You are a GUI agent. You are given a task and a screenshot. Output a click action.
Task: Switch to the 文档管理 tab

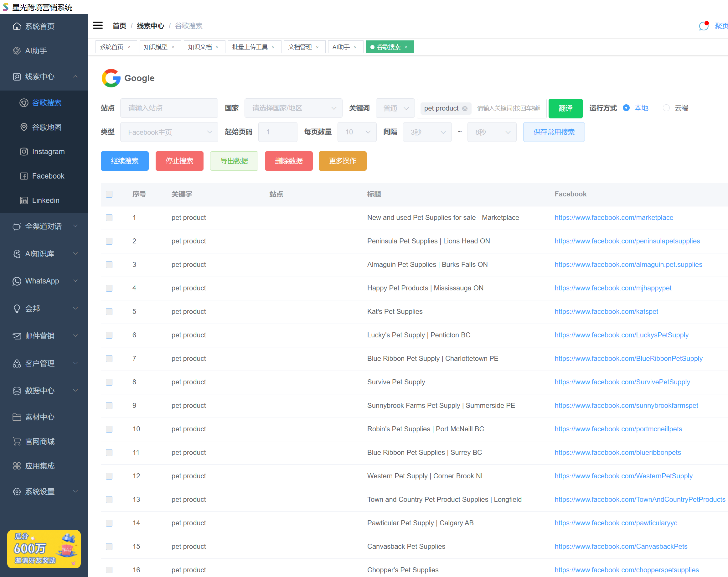[x=300, y=47]
